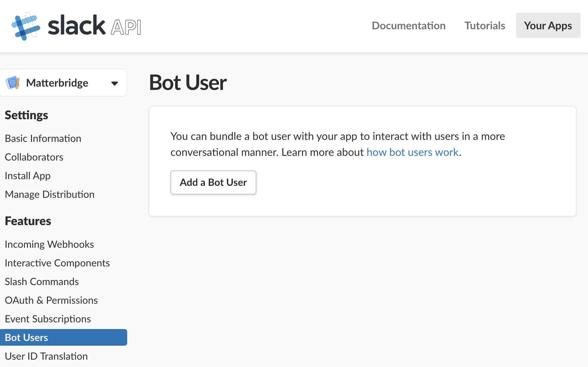
Task: Click the Matterbridge app icon
Action: pyautogui.click(x=13, y=83)
